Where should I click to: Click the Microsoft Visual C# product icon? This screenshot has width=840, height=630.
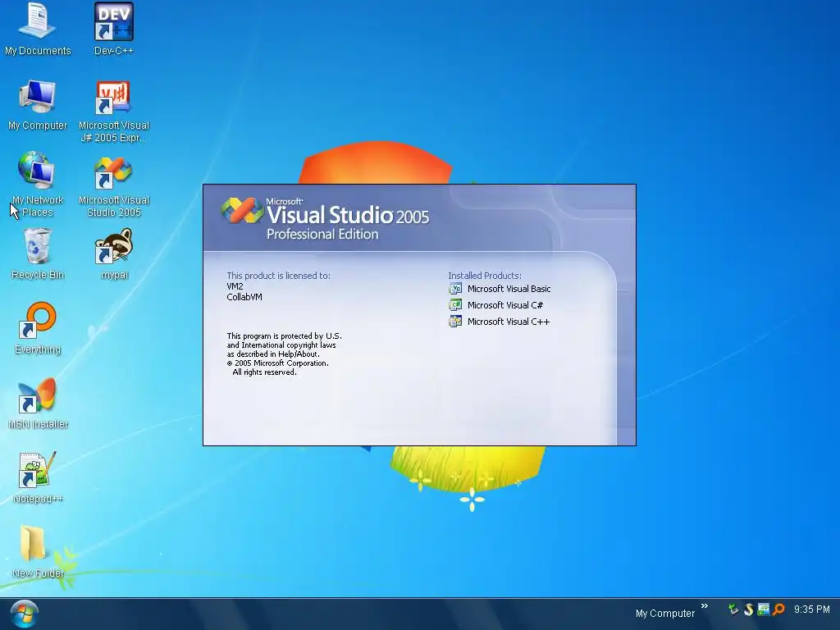[x=455, y=305]
